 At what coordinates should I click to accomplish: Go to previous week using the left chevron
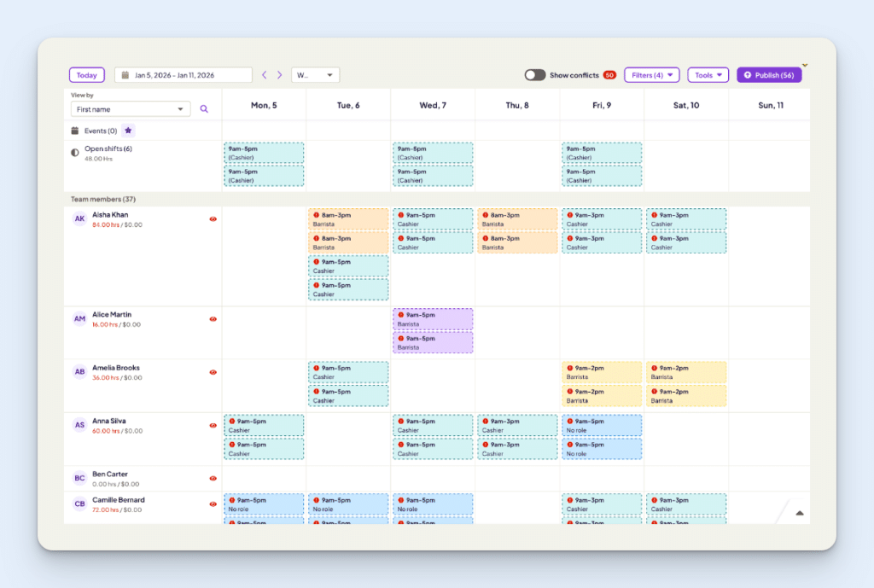(265, 74)
